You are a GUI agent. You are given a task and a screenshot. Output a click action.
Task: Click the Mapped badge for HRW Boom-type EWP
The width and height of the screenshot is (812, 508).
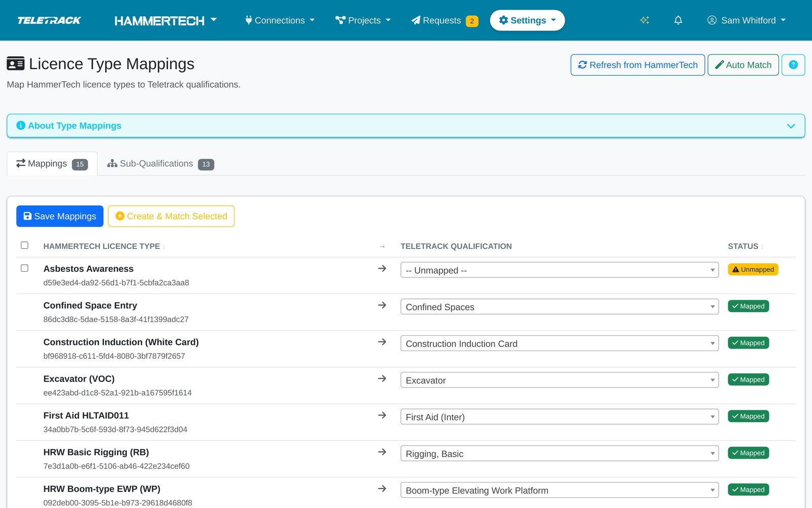pyautogui.click(x=749, y=490)
